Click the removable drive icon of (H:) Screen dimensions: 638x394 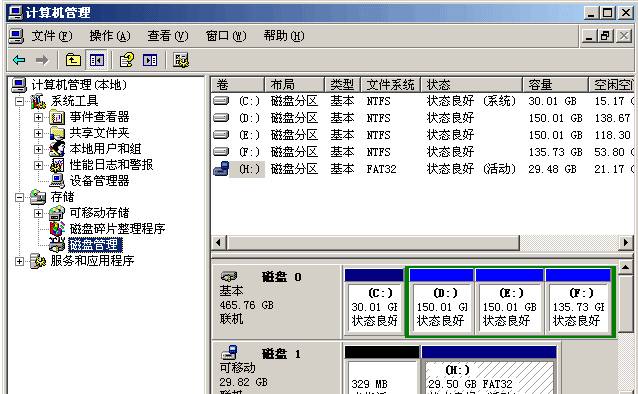(x=221, y=169)
